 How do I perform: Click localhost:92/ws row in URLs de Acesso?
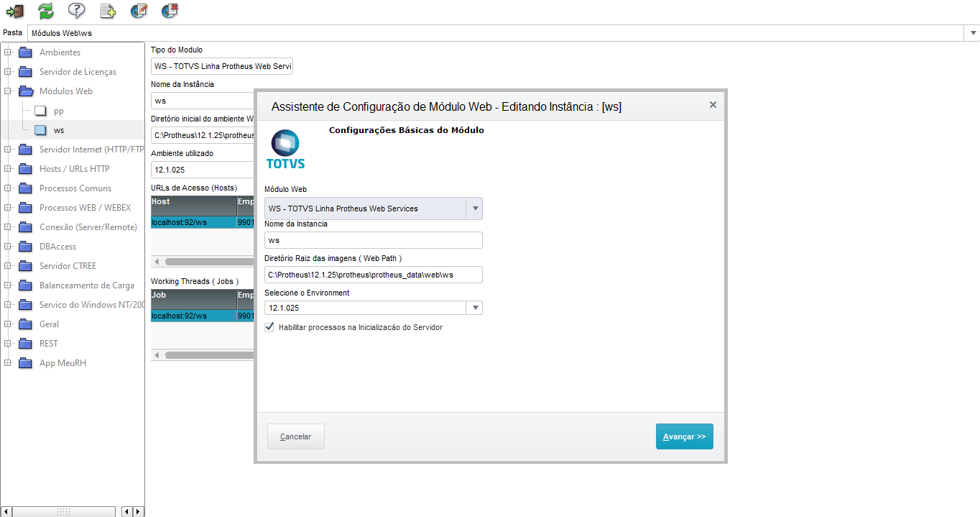point(203,223)
